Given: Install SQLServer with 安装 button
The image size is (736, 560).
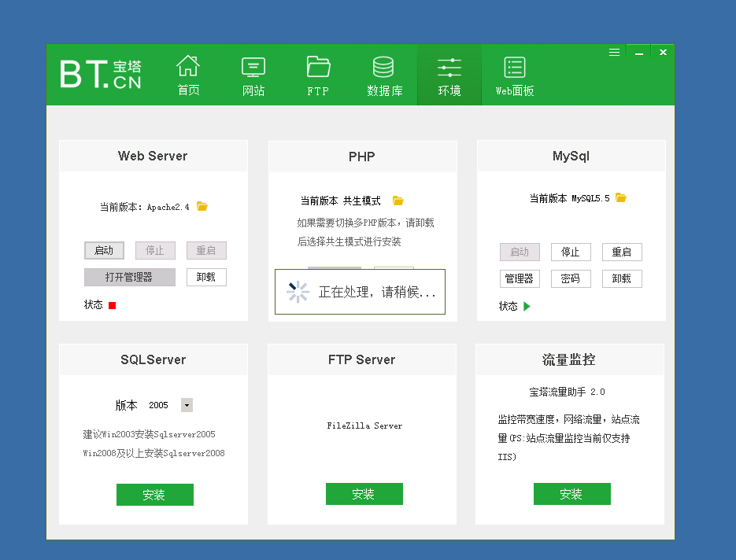Looking at the screenshot, I should point(155,495).
